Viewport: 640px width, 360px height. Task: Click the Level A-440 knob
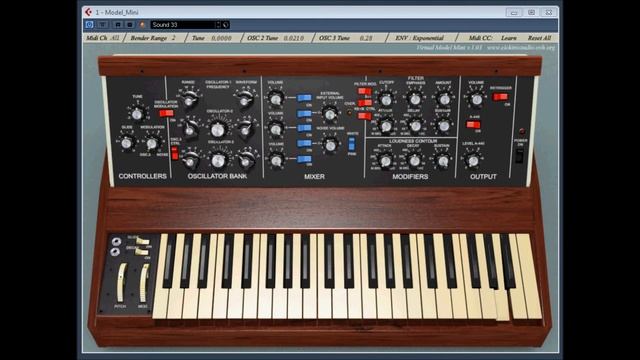[x=473, y=161]
